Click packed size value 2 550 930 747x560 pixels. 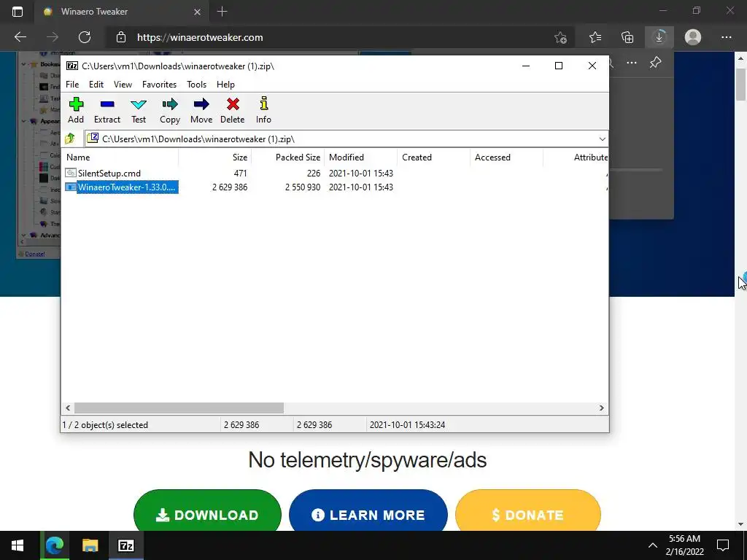303,187
